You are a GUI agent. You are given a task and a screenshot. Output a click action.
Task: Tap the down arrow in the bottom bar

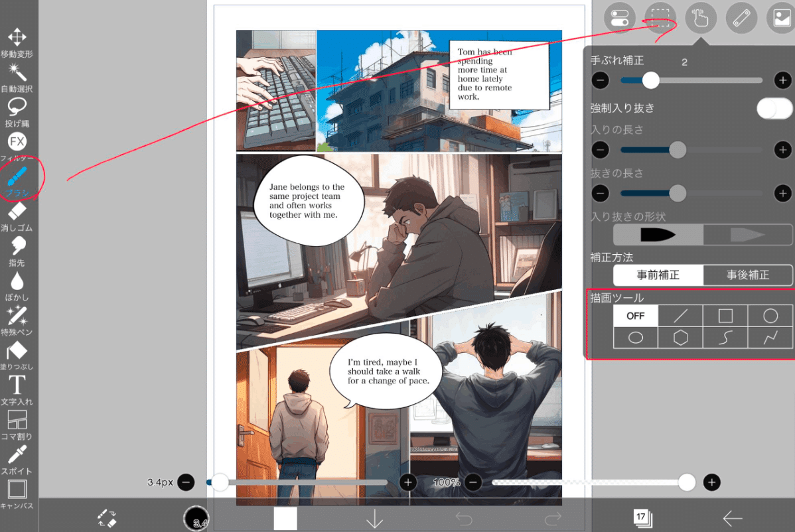[375, 518]
